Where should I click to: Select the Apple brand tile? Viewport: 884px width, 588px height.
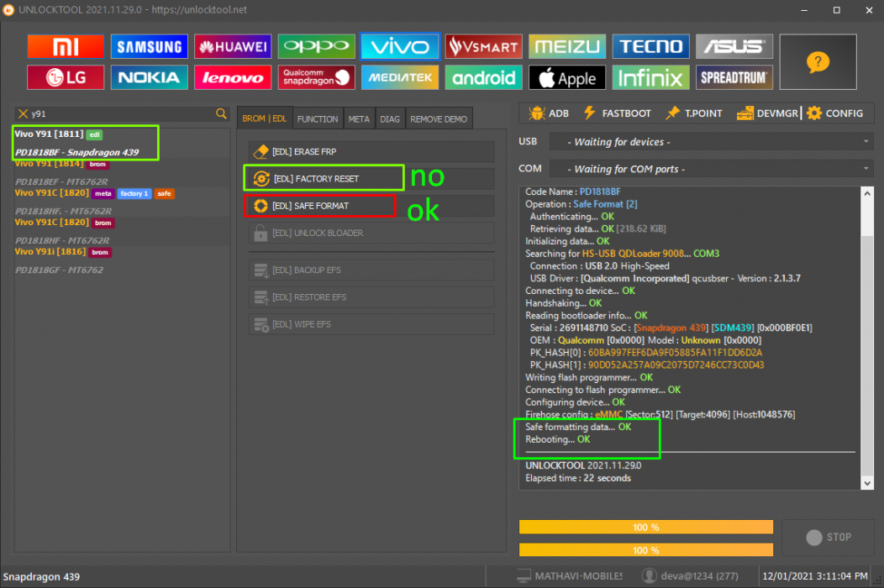tap(566, 77)
